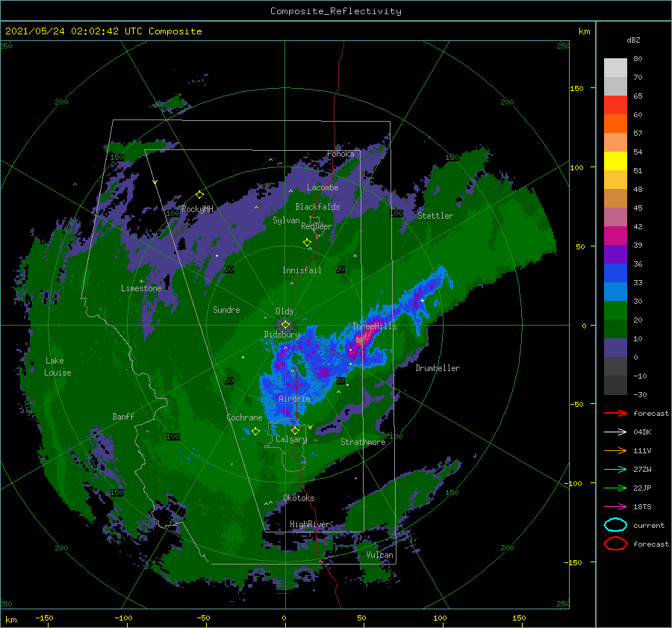672x628 pixels.
Task: Click the magenta 18TS arrow icon
Action: [615, 507]
